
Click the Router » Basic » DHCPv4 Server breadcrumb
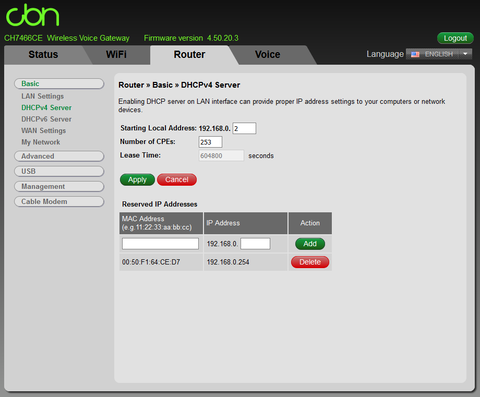179,85
